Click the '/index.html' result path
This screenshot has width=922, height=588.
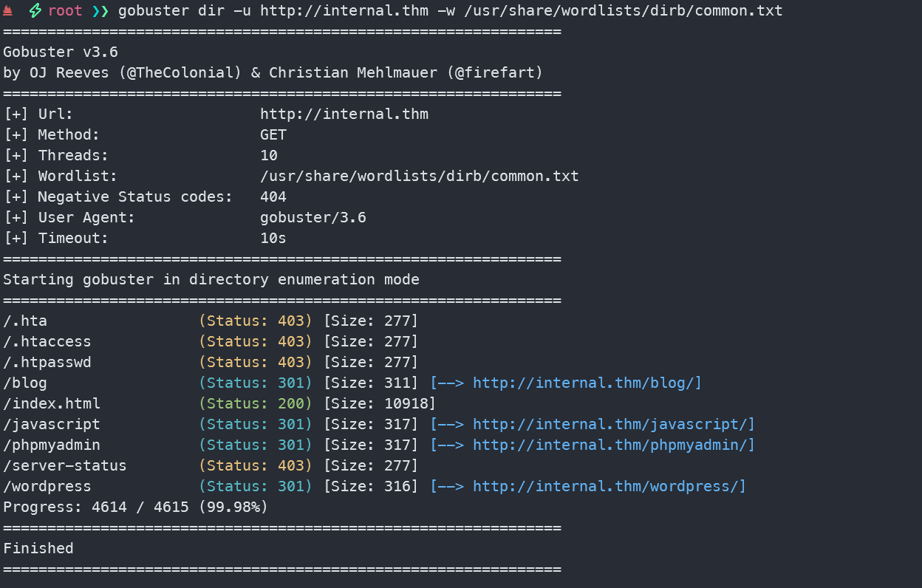click(x=52, y=404)
